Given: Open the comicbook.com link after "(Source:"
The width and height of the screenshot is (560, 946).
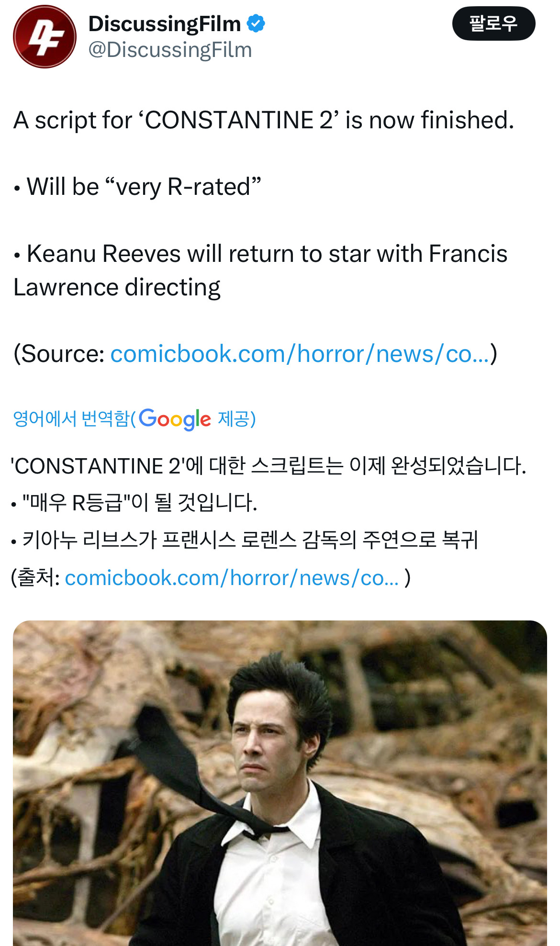Looking at the screenshot, I should (300, 354).
